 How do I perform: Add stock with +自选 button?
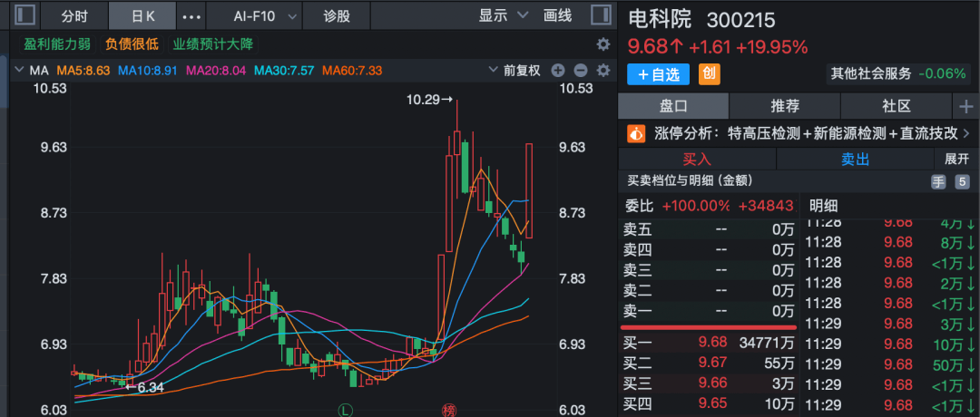tap(658, 74)
